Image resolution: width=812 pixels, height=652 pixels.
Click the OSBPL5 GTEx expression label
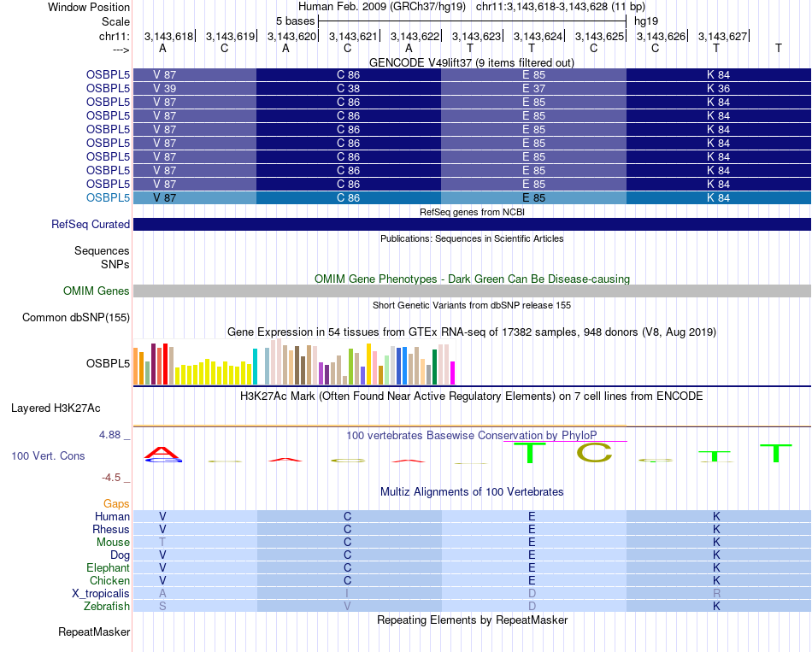pos(108,363)
